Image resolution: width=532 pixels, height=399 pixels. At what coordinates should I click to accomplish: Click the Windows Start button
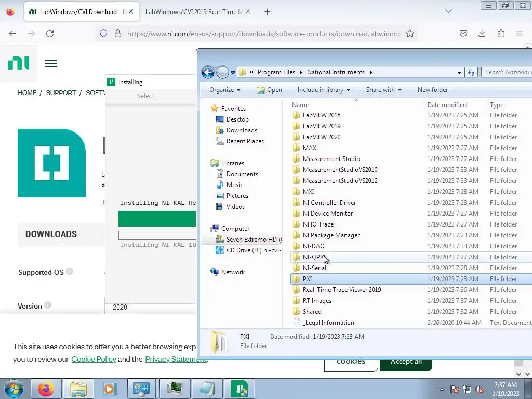[x=14, y=389]
